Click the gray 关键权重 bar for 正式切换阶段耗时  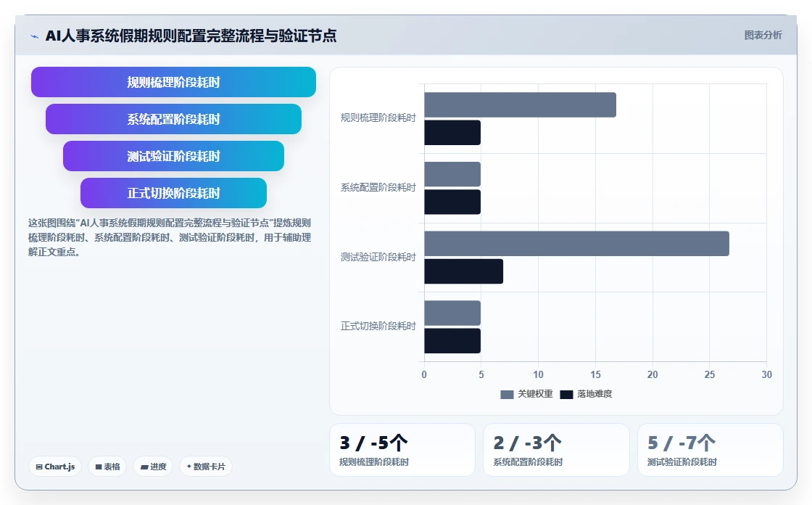[452, 313]
